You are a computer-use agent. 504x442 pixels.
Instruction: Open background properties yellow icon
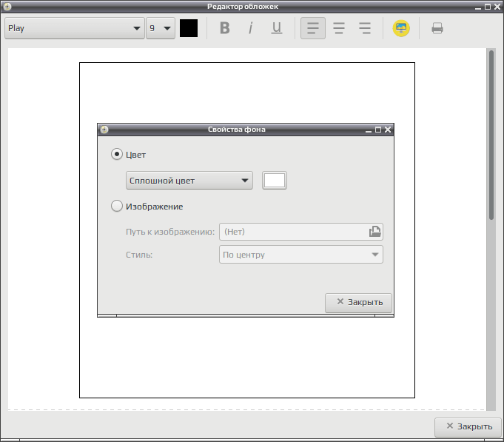[x=401, y=28]
